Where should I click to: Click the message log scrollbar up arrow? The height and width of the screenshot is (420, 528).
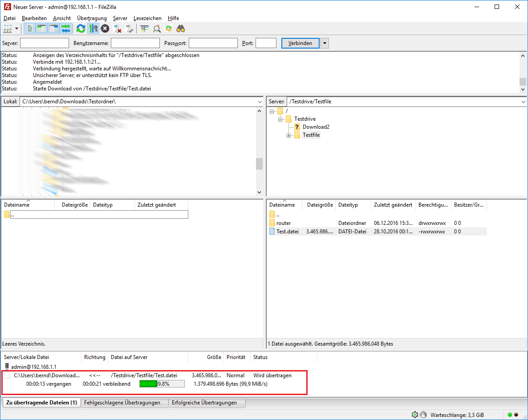[523, 56]
